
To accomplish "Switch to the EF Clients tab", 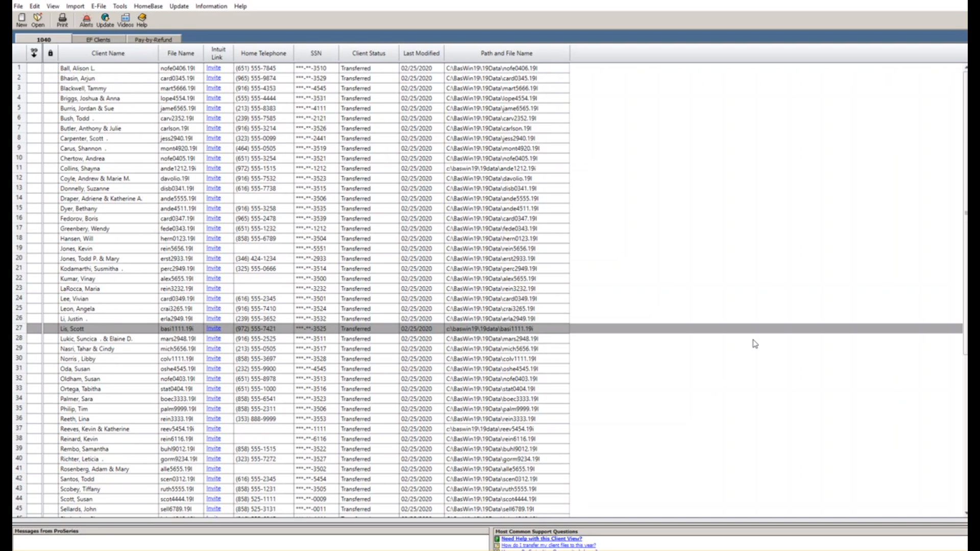I will [x=98, y=39].
